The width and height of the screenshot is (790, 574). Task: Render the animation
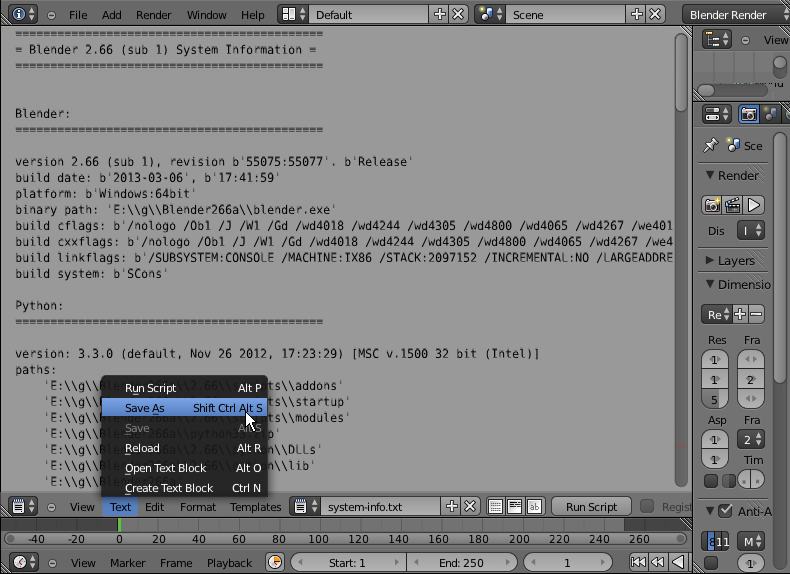733,205
